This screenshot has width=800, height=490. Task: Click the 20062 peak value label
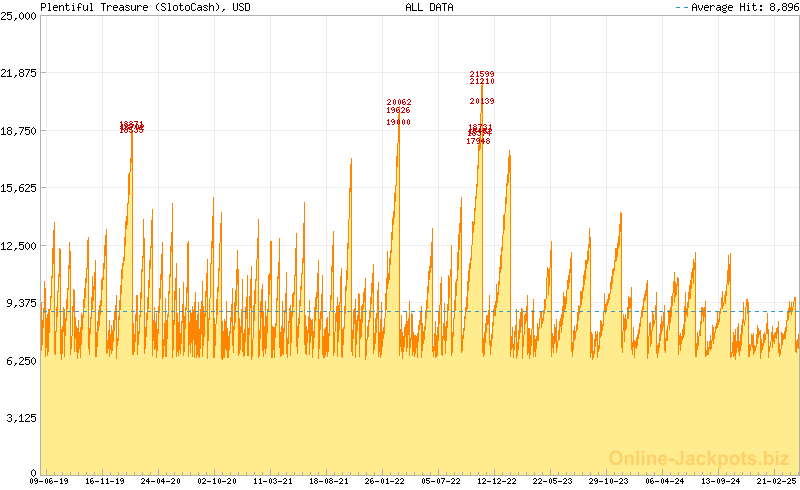(x=399, y=102)
